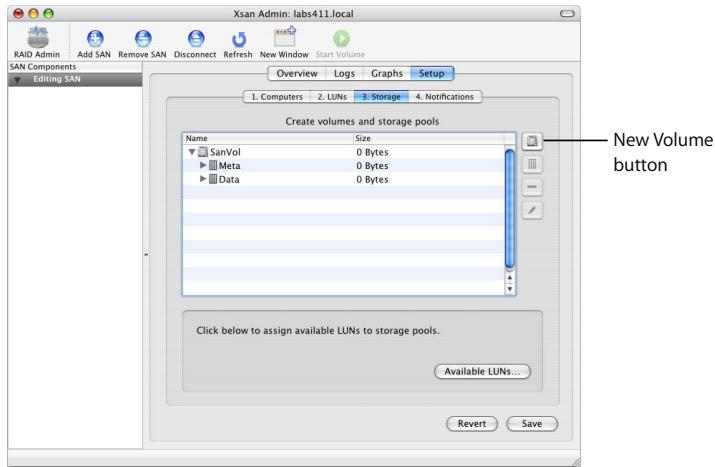
Task: Click the sidebar divider collapse handle
Action: tap(146, 254)
